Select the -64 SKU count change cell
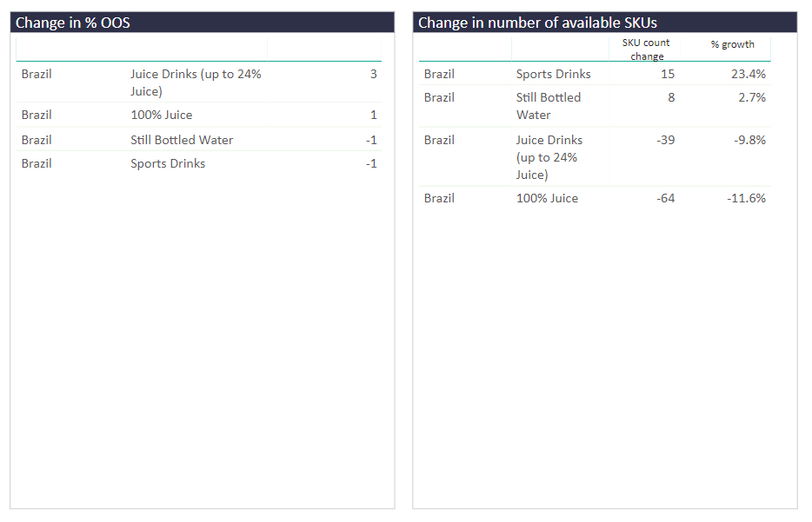This screenshot has width=812, height=522. click(665, 198)
